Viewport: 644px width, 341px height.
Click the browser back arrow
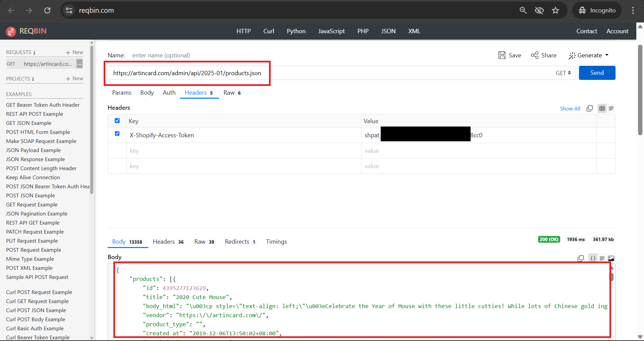[x=11, y=10]
